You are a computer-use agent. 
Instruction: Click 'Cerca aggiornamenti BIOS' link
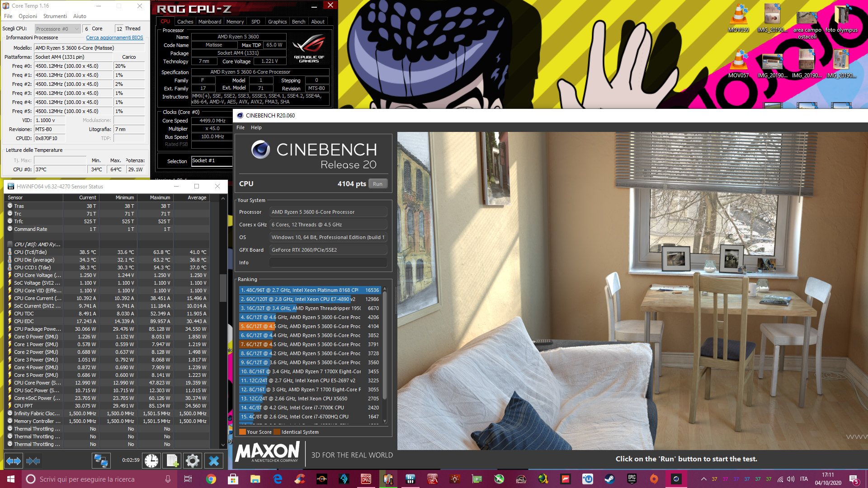point(115,38)
